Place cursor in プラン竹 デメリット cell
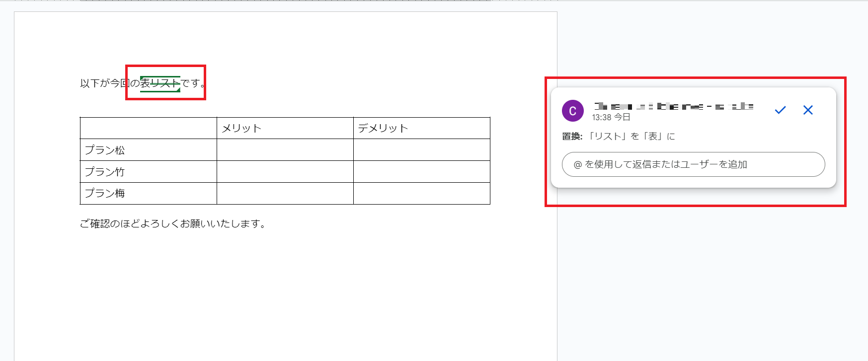The height and width of the screenshot is (361, 868). click(421, 172)
